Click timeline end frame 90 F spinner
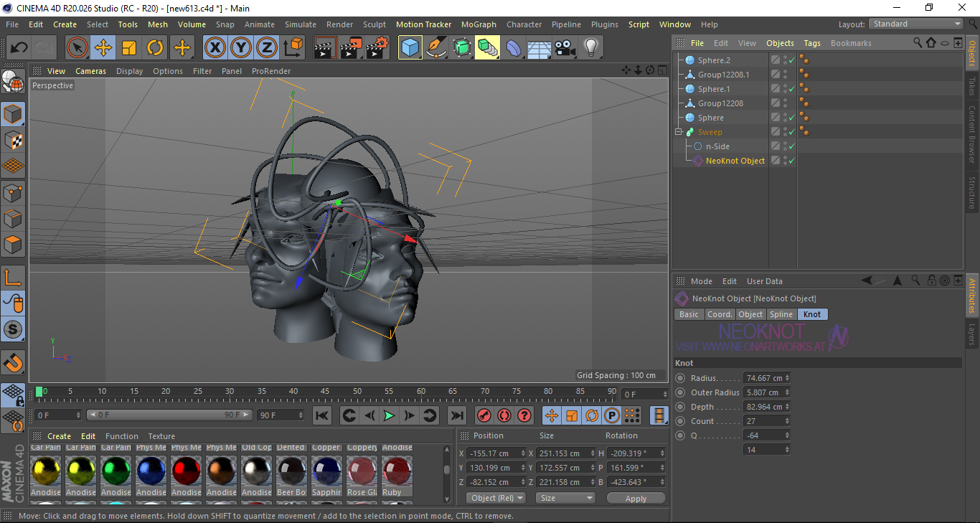 [301, 415]
